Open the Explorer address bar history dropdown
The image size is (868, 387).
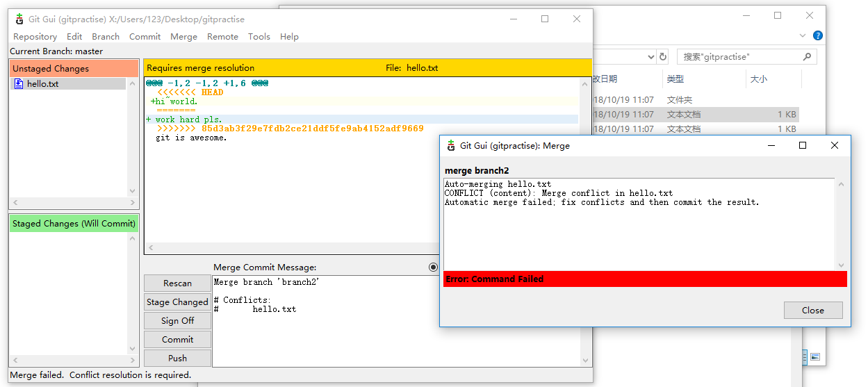tap(651, 57)
